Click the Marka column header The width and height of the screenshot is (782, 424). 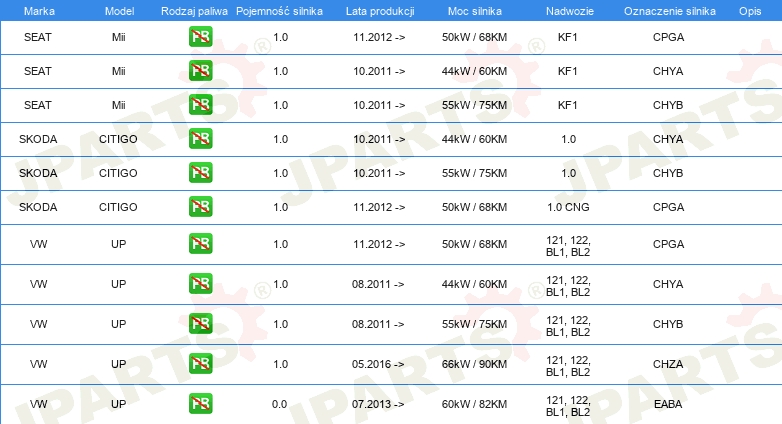click(x=39, y=11)
